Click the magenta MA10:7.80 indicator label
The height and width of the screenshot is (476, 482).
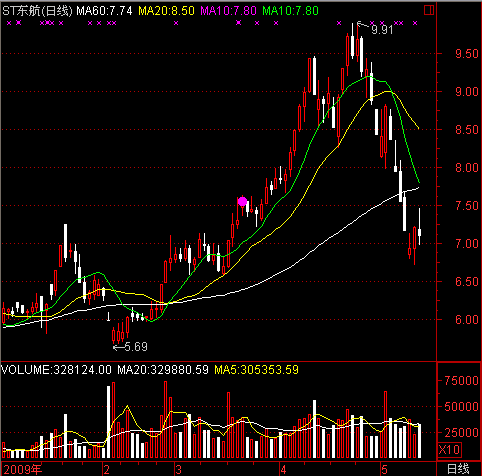coord(228,11)
